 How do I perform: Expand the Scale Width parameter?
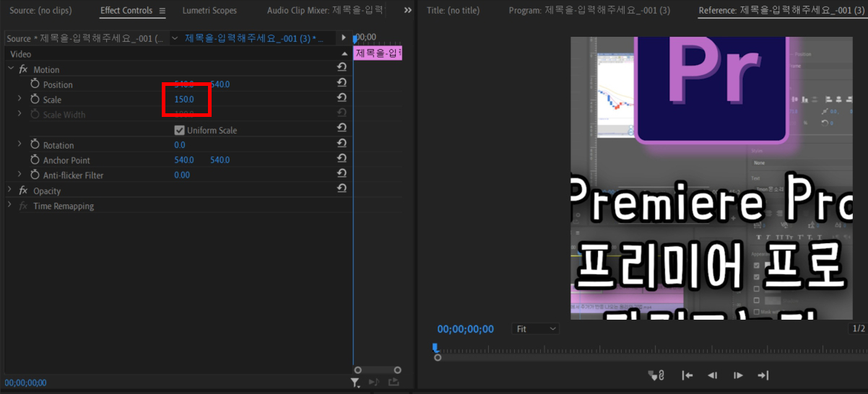point(20,114)
